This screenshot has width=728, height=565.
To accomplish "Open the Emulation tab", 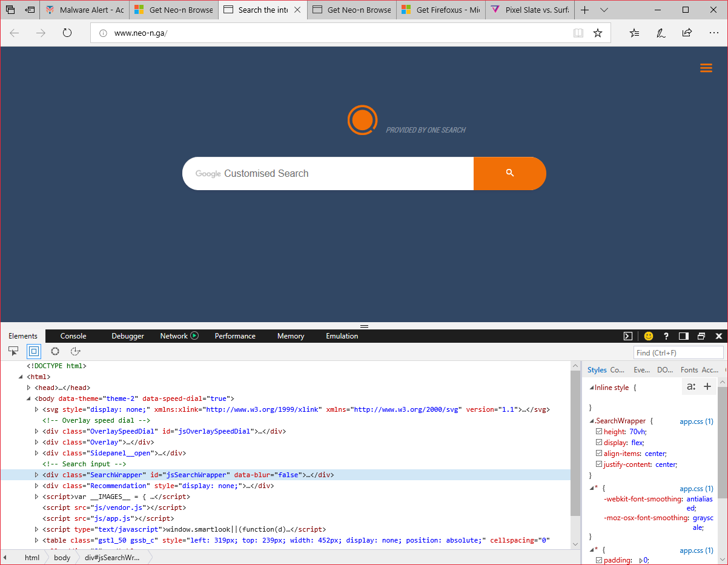I will coord(342,336).
